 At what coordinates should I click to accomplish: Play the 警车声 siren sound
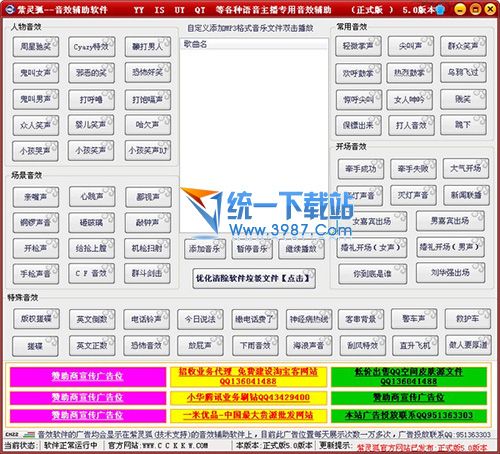coord(414,319)
